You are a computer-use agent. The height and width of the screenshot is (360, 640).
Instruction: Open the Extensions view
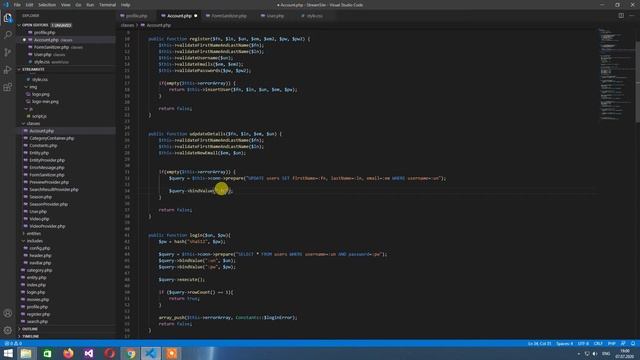(x=8, y=87)
